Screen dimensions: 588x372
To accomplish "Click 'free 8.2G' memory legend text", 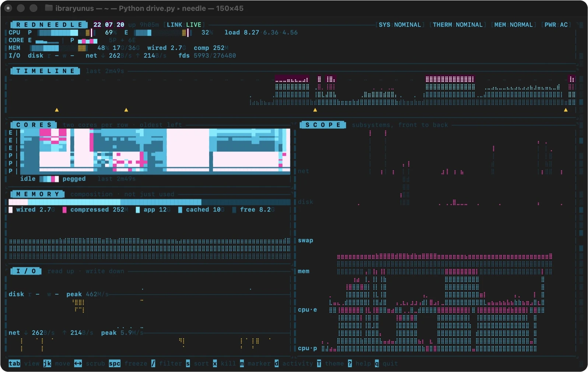I will point(257,210).
